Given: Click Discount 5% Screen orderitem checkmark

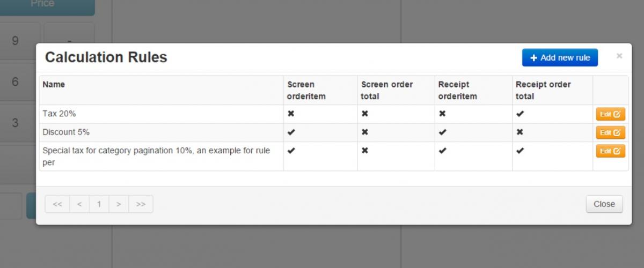Looking at the screenshot, I should (291, 132).
